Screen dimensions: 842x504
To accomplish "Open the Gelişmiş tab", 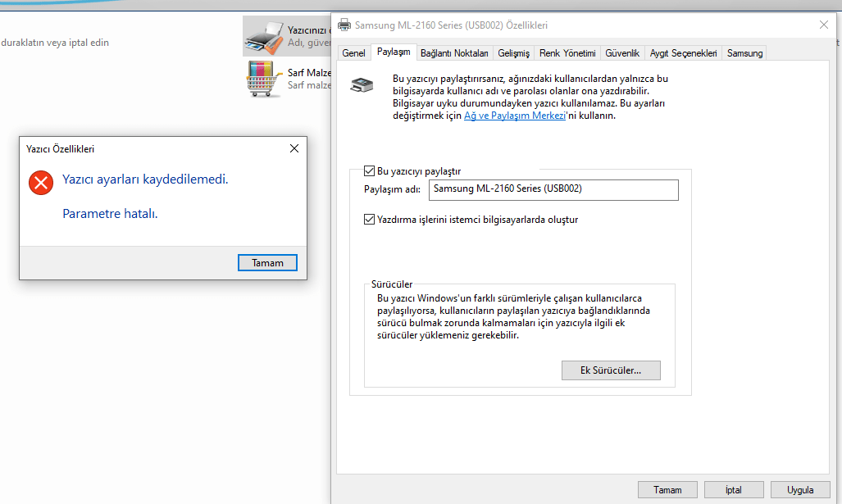I will point(513,53).
